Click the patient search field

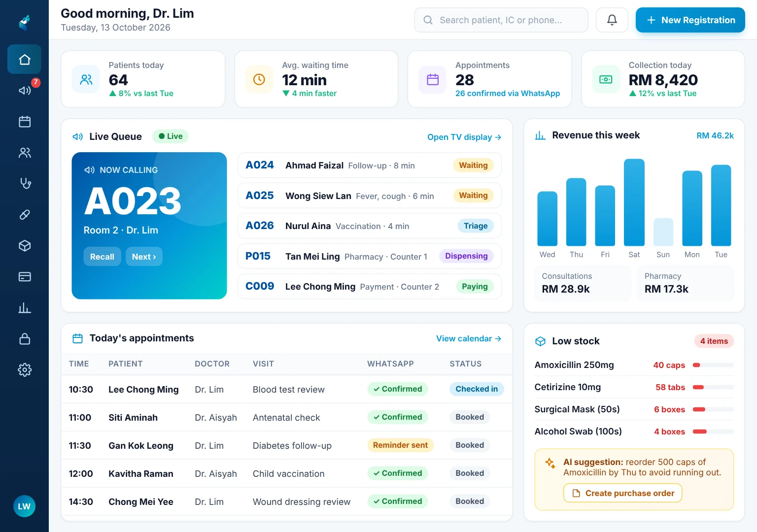tap(501, 20)
